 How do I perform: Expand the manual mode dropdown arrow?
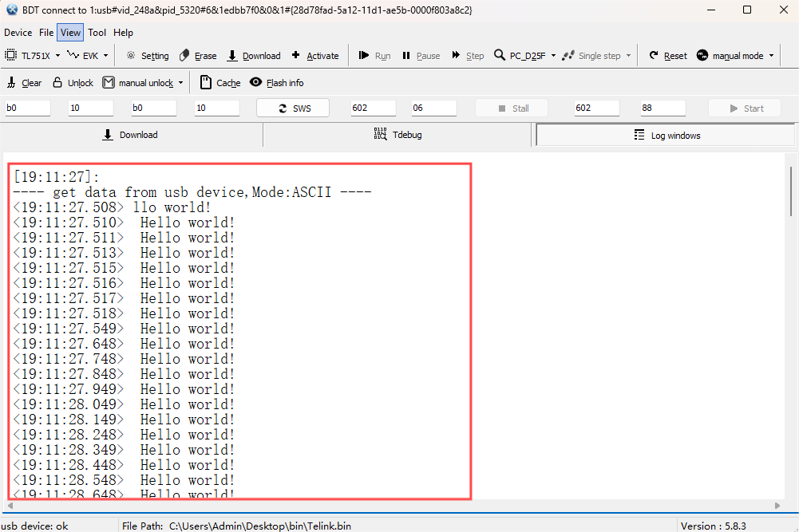pos(772,56)
